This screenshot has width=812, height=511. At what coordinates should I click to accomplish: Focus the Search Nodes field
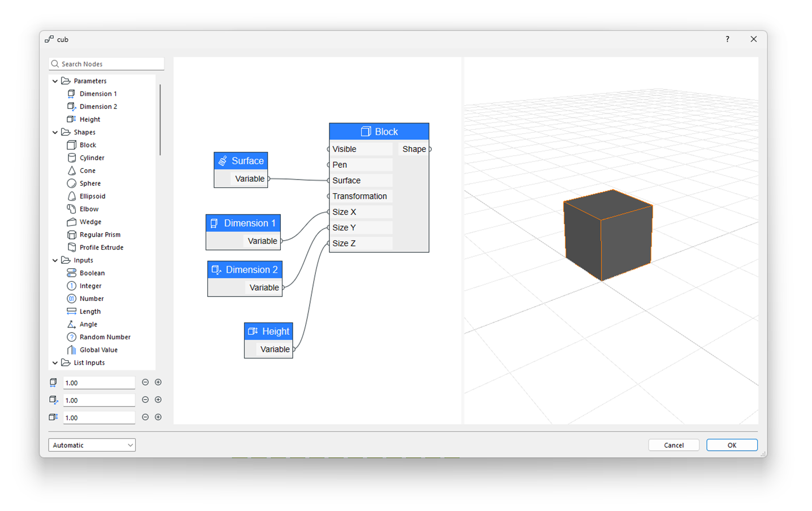click(107, 64)
